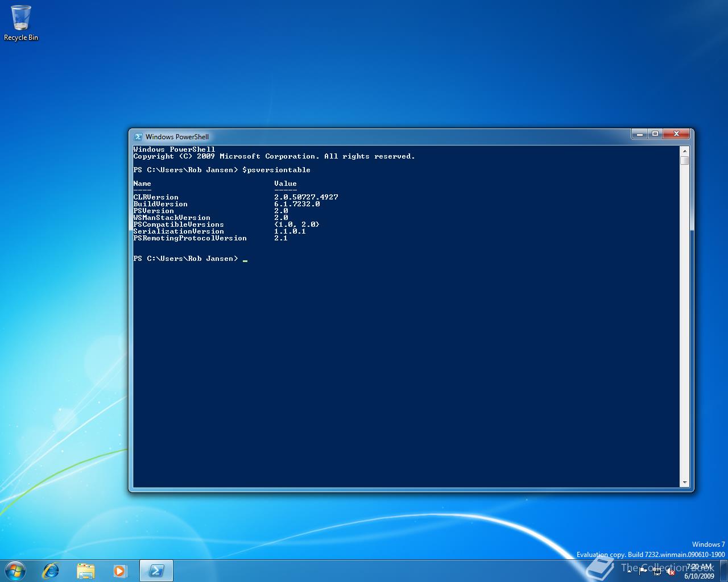Image resolution: width=728 pixels, height=582 pixels.
Task: Click the WSManStackVersion row name
Action: [172, 218]
